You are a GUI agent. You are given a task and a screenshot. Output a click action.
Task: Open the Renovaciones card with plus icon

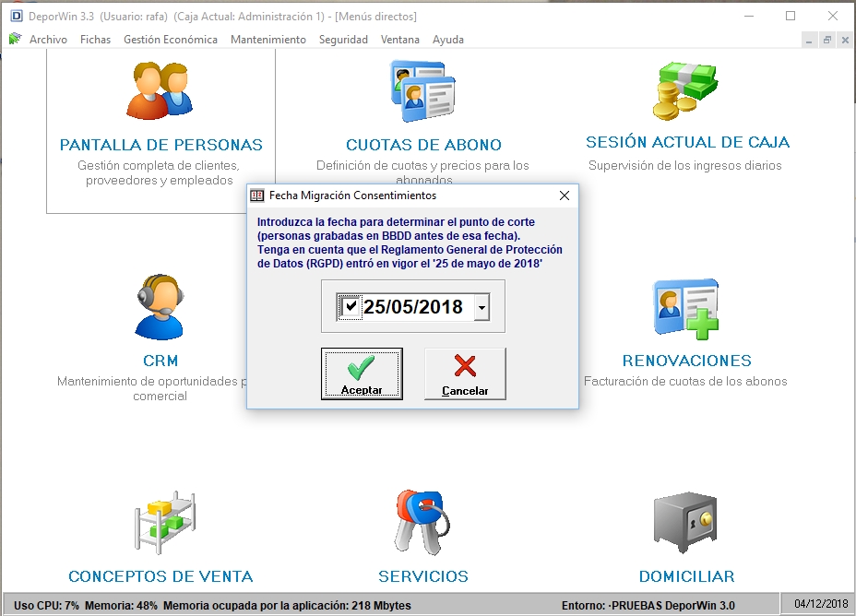686,309
